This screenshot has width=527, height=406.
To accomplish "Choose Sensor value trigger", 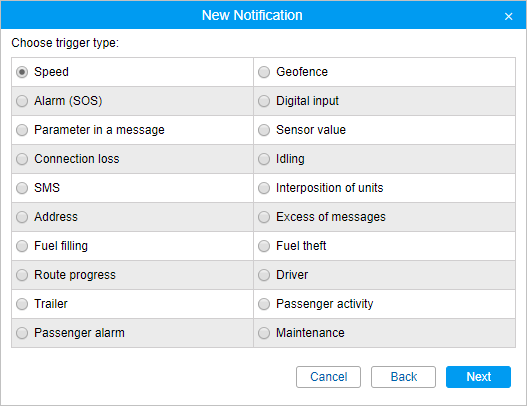I will tap(264, 130).
